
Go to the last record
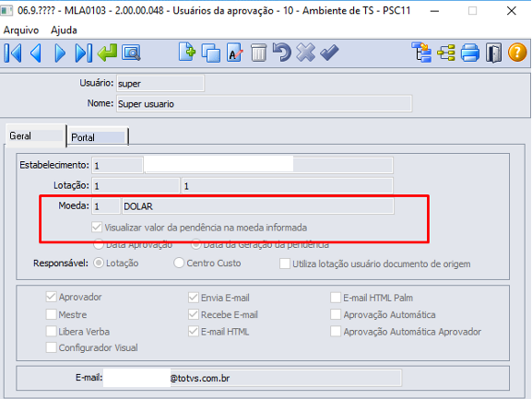84,53
